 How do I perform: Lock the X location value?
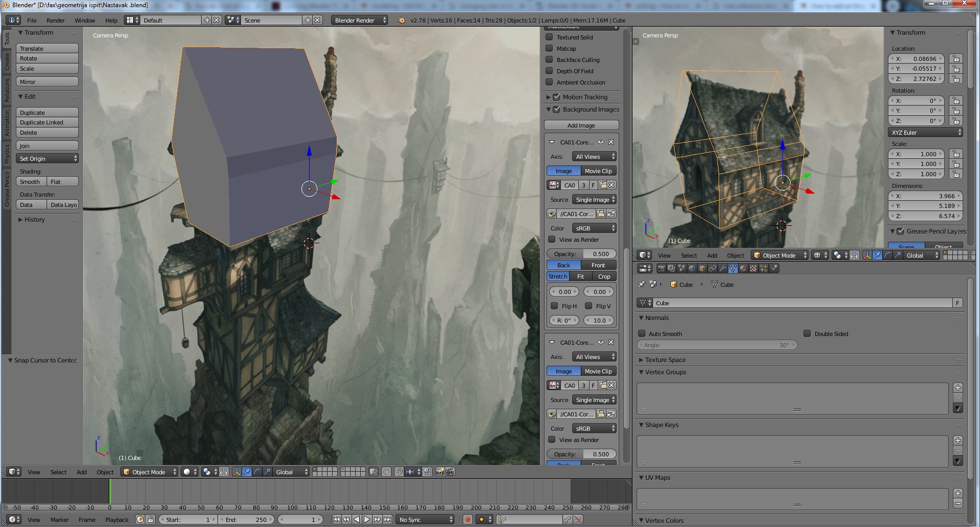tap(955, 58)
